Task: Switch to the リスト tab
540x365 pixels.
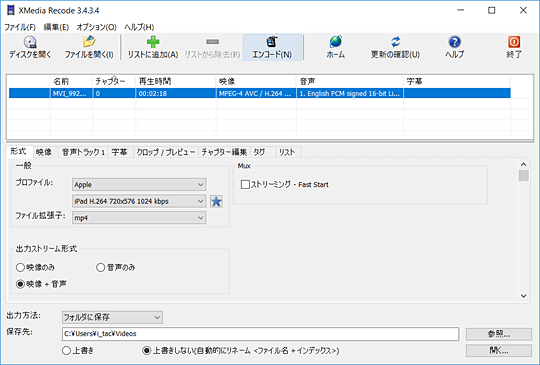Action: tap(287, 152)
